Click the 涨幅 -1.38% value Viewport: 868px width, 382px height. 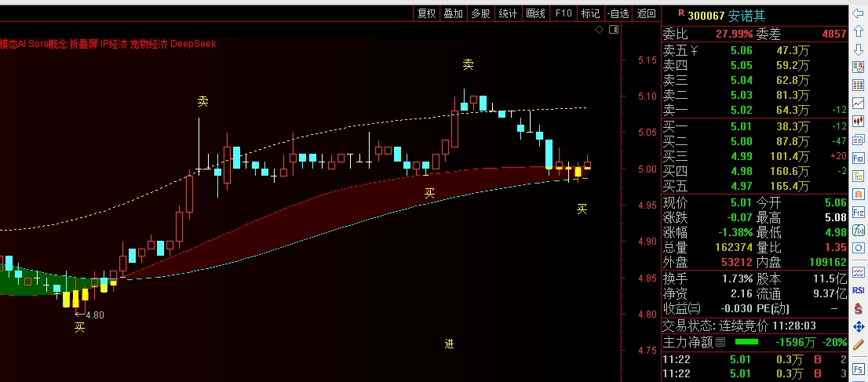[x=735, y=232]
